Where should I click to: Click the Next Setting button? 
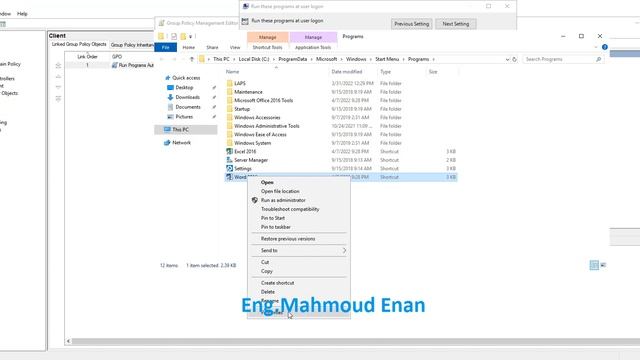[x=456, y=24]
